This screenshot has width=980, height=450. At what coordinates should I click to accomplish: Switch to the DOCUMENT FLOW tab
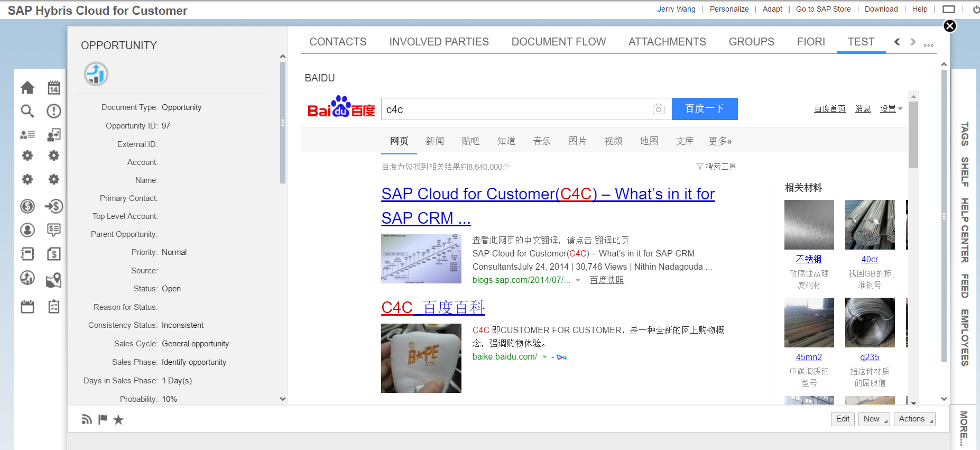(559, 42)
